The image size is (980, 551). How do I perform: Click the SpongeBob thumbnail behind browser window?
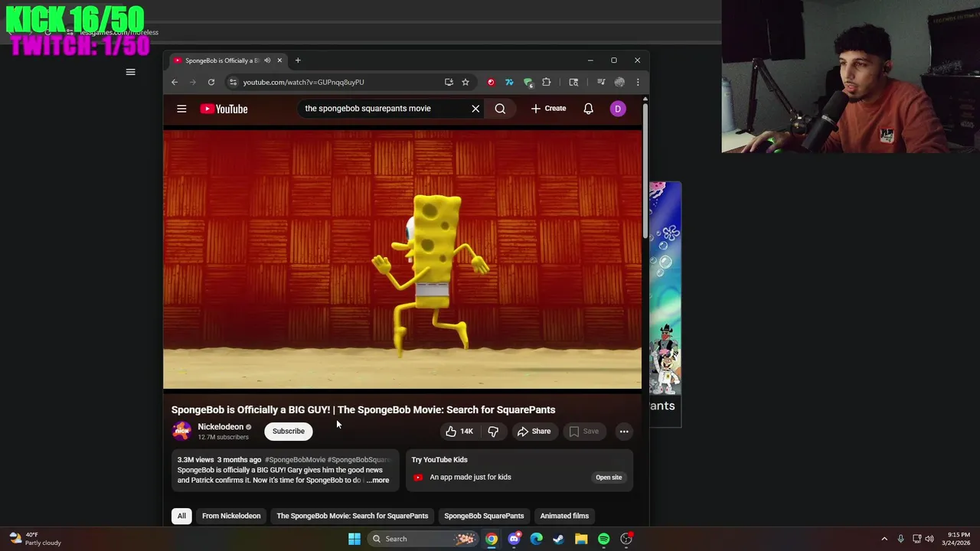point(665,289)
